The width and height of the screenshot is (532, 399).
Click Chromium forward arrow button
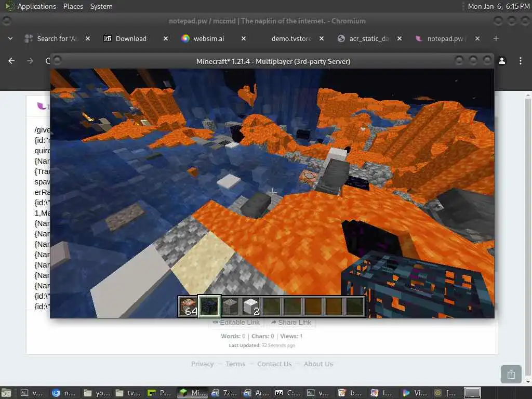click(x=30, y=61)
